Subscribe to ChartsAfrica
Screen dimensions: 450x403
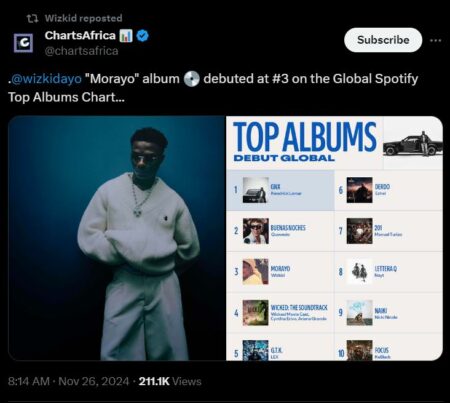(383, 40)
